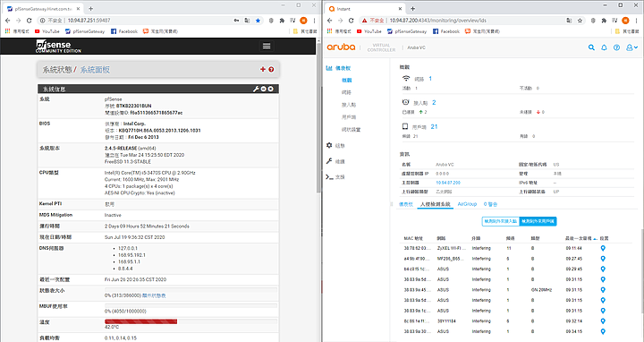Click the Wi-Fi networks icon in Aruba overview

(406, 78)
